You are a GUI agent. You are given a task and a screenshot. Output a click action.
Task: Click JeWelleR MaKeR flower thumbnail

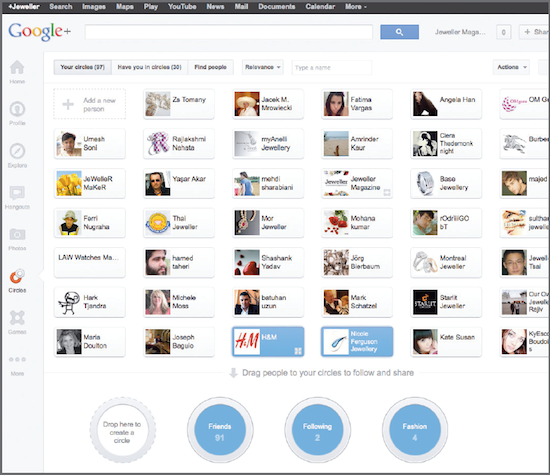[69, 183]
